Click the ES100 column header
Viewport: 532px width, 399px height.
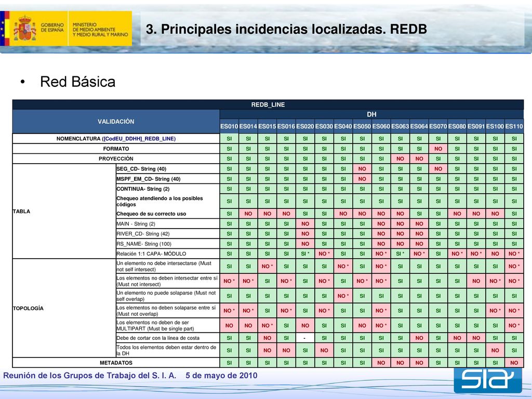tap(495, 126)
